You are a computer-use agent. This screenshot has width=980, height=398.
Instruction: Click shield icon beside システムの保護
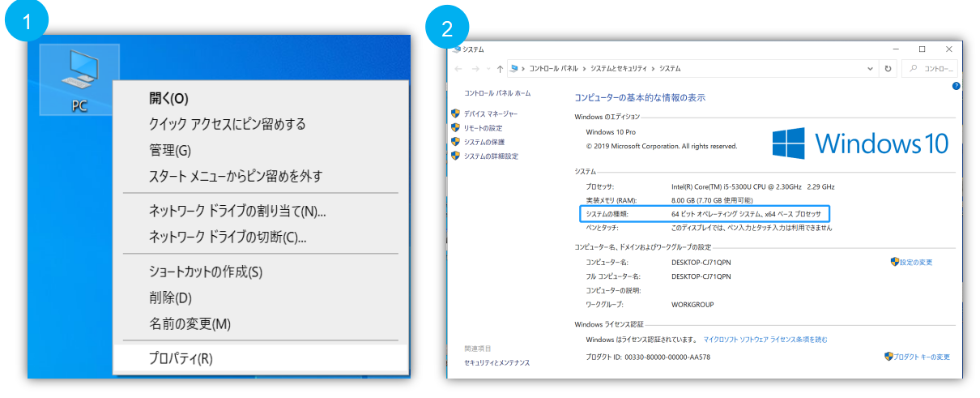pyautogui.click(x=456, y=142)
